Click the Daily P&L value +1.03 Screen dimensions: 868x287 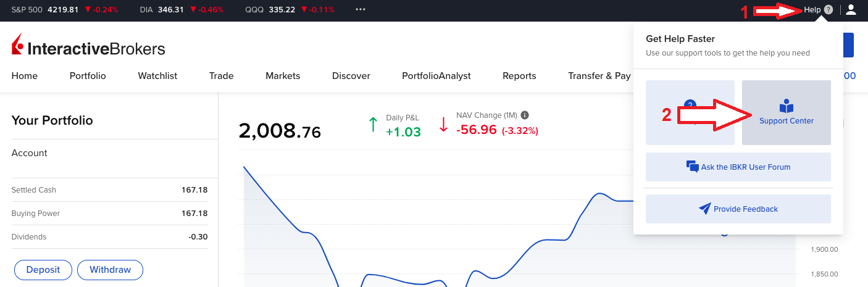point(403,131)
